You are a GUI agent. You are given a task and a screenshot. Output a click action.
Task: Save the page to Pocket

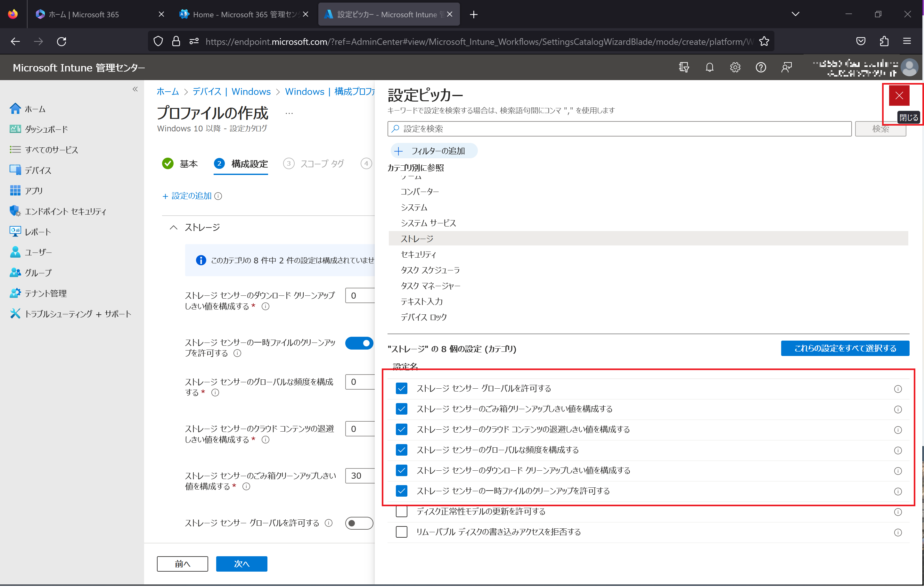pos(861,41)
